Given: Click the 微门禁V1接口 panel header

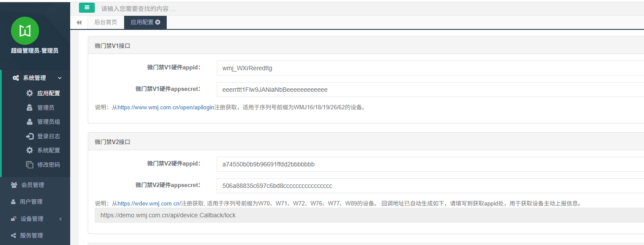Looking at the screenshot, I should pyautogui.click(x=366, y=46).
